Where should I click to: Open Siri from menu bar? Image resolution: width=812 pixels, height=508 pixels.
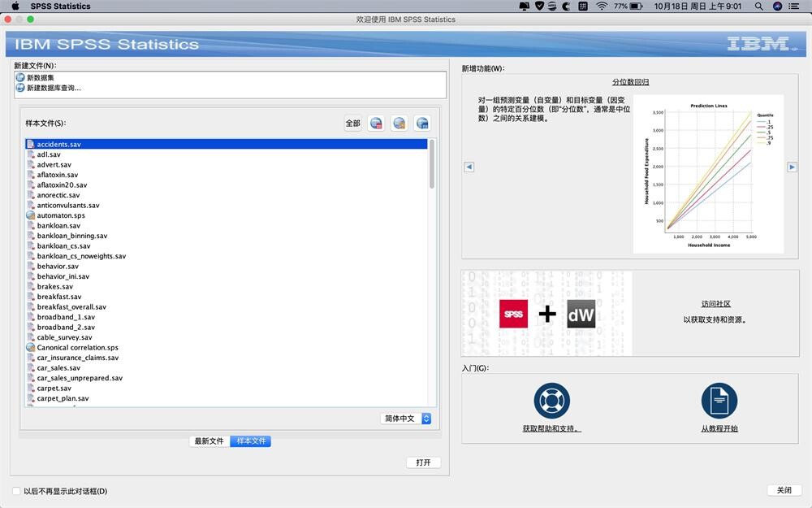pyautogui.click(x=777, y=7)
